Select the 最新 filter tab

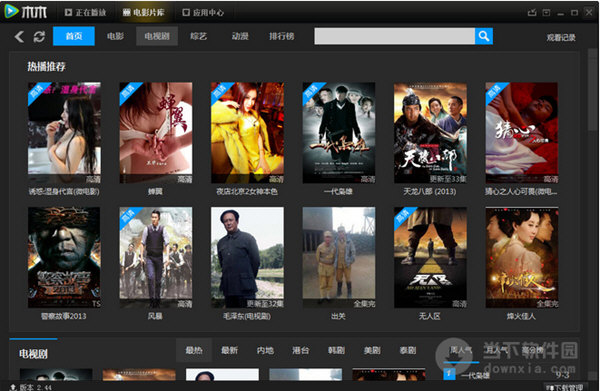(230, 350)
